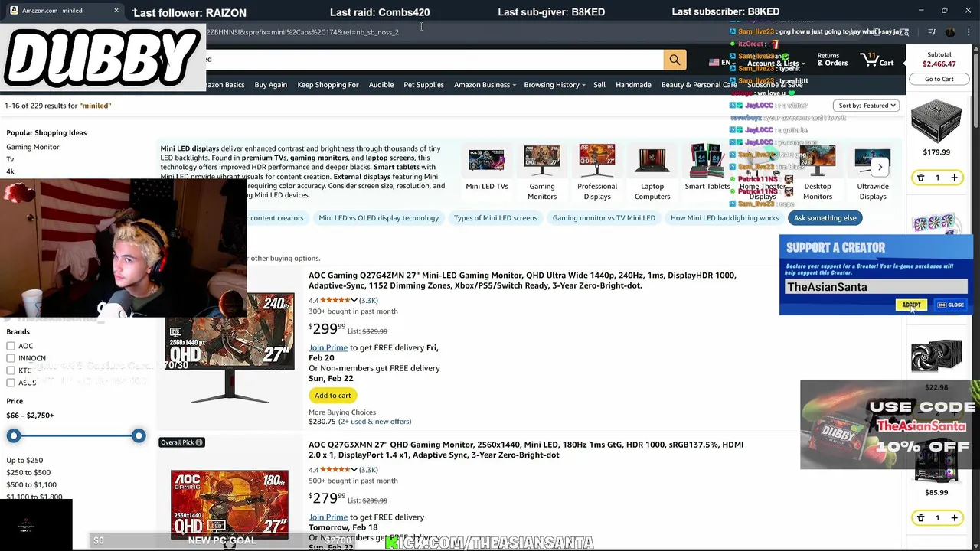Open the AOC Q27G3XMN product image

click(230, 505)
